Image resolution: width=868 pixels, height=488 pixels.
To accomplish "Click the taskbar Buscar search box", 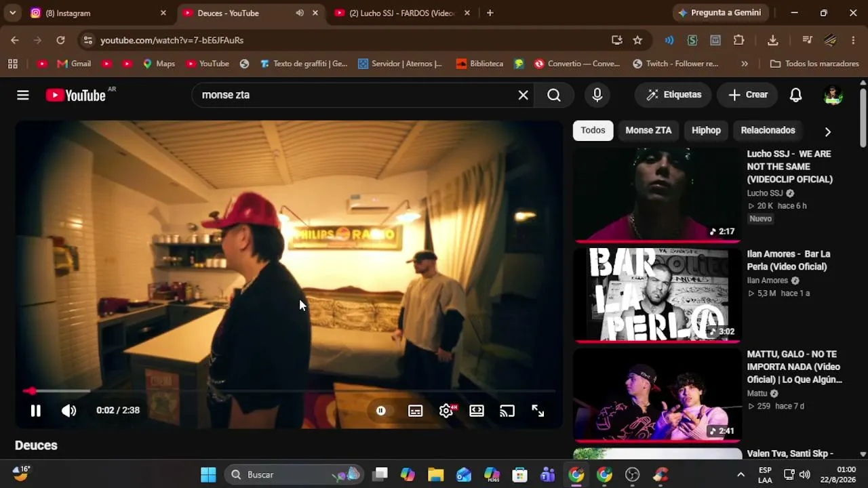I will click(x=294, y=474).
